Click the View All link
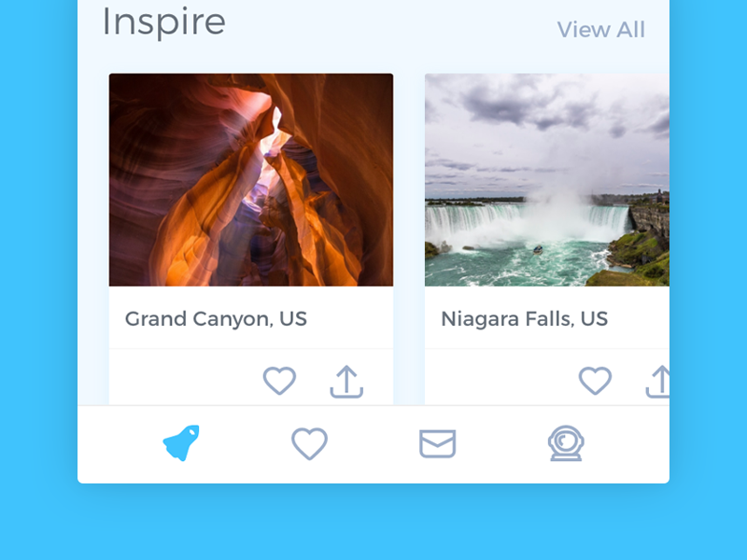The height and width of the screenshot is (560, 747). pos(601,30)
